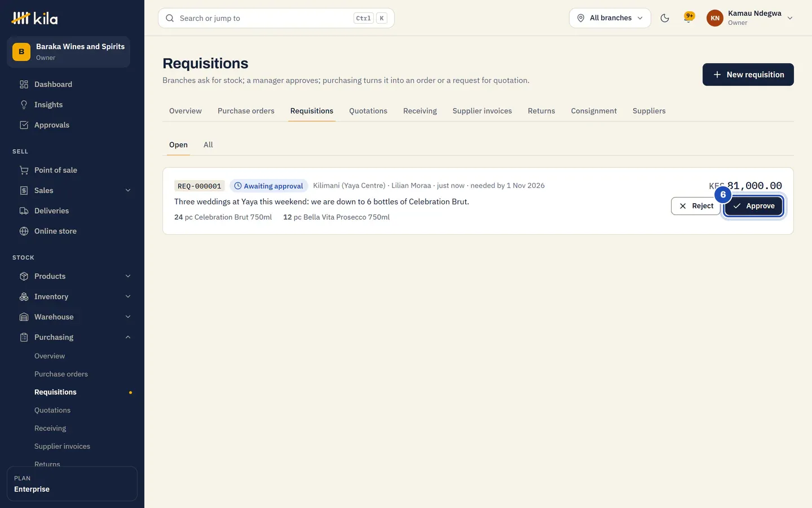This screenshot has height=508, width=812.
Task: Open the All branches dropdown
Action: click(x=610, y=18)
